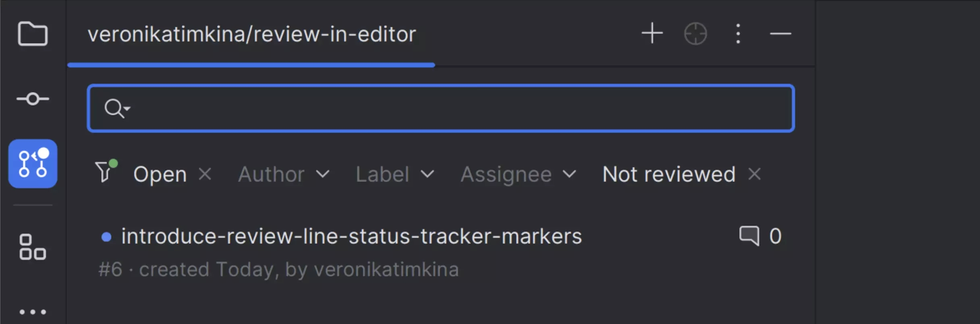This screenshot has height=324, width=980.
Task: Remove the Open filter chip
Action: pos(206,174)
